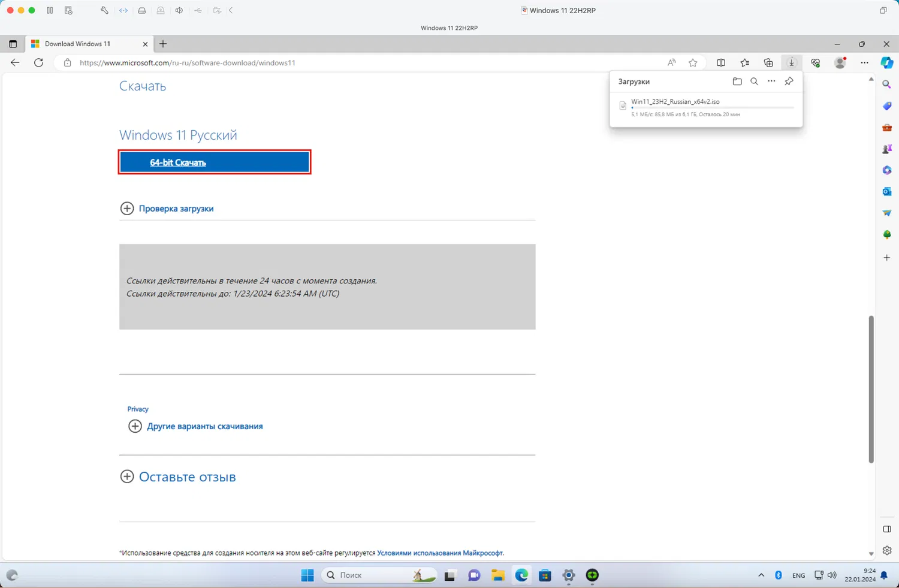
Task: Click the USB devices icon in Parallels toolbar
Action: 198,10
